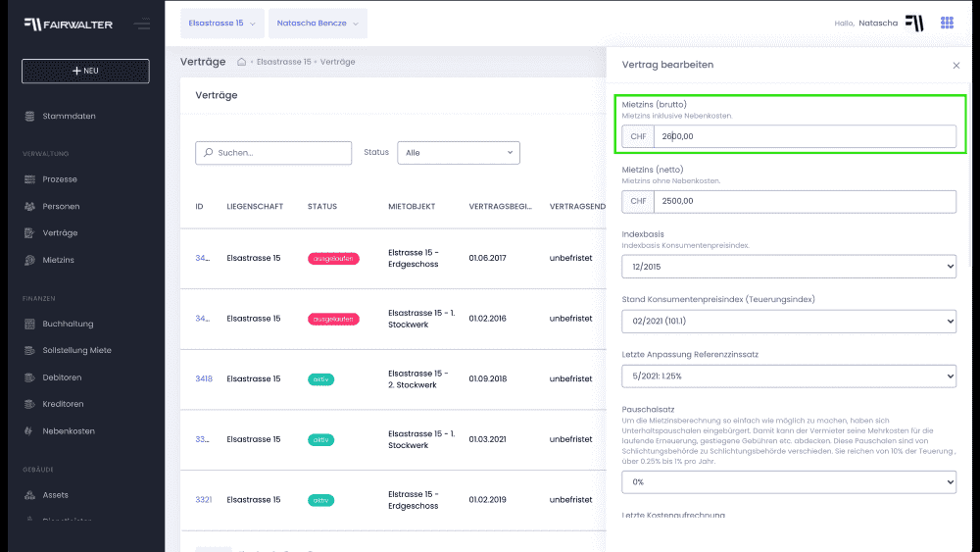Go to Debitoren in sidebar
Image resolution: width=980 pixels, height=552 pixels.
point(62,377)
